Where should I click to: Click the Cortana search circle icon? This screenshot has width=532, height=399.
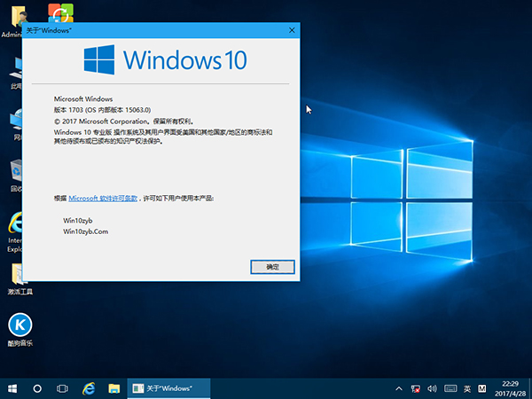coord(37,388)
